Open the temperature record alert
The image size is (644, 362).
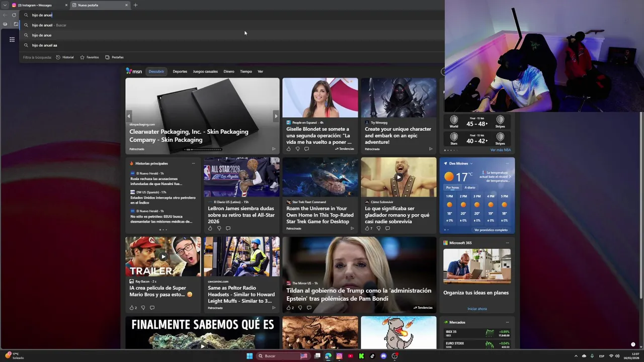pyautogui.click(x=495, y=176)
